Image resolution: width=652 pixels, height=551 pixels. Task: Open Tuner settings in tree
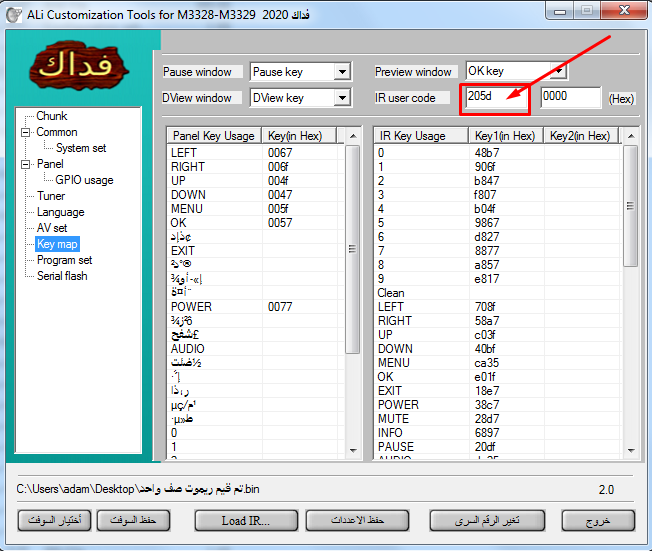(51, 196)
